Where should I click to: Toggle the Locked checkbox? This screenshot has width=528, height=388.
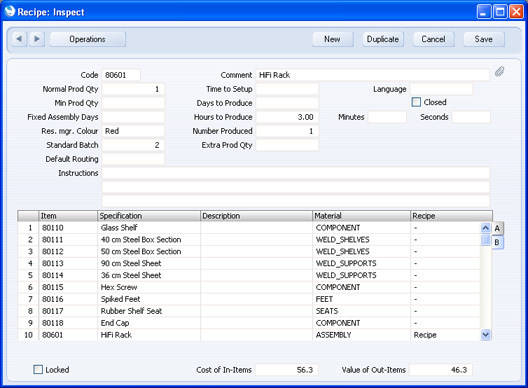click(38, 369)
